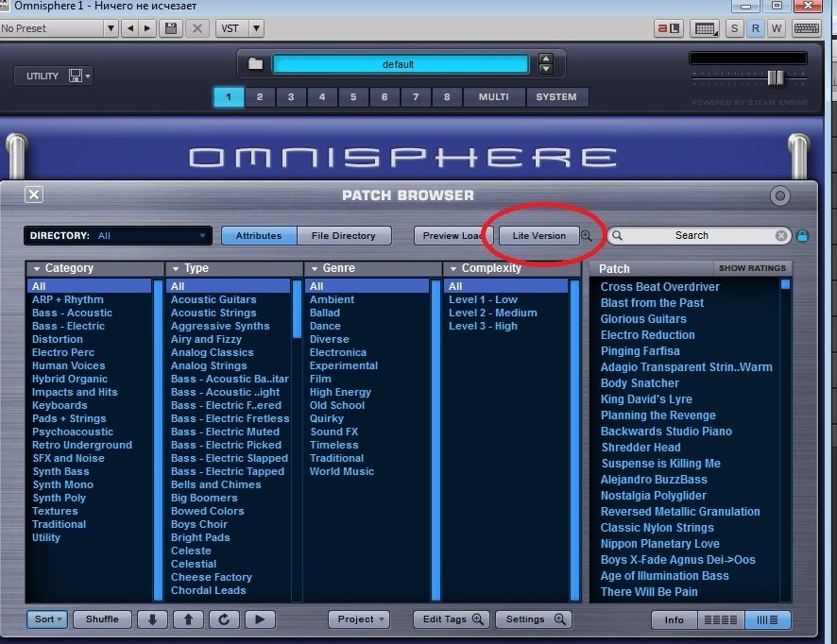Viewport: 837px width, 644px height.
Task: Click the host keyboard icon with corner arrow
Action: [x=705, y=28]
